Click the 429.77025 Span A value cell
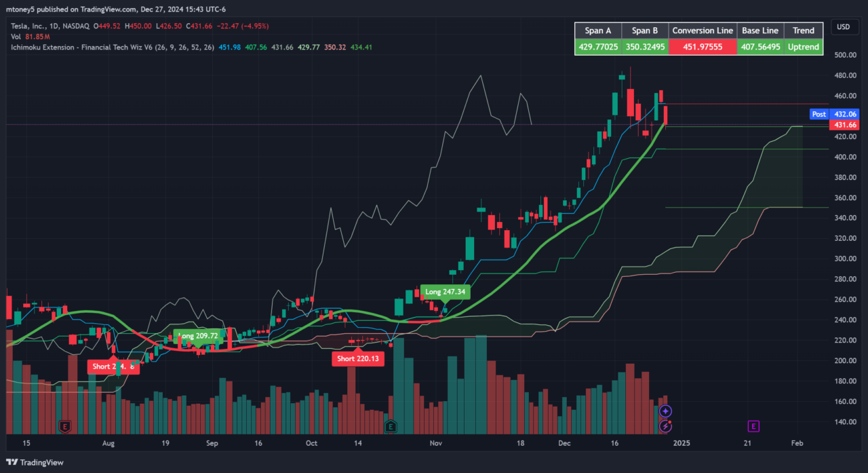 pos(598,47)
